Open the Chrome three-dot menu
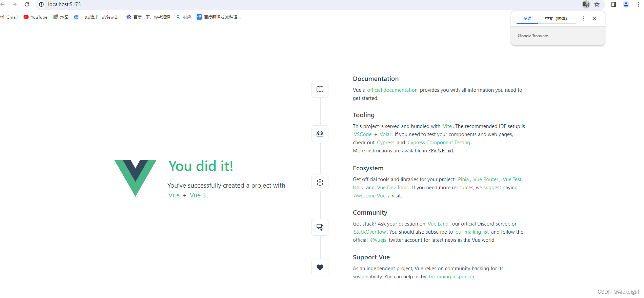The height and width of the screenshot is (298, 644). 638,4
